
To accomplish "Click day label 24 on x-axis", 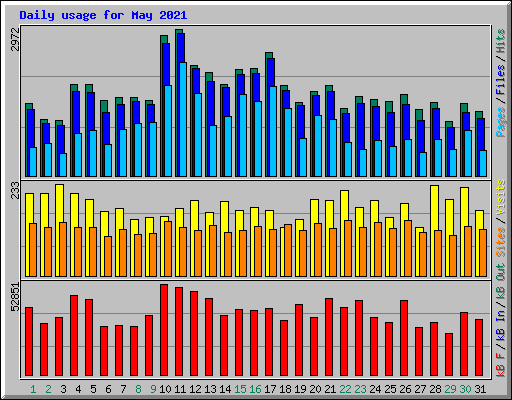I will click(375, 389).
